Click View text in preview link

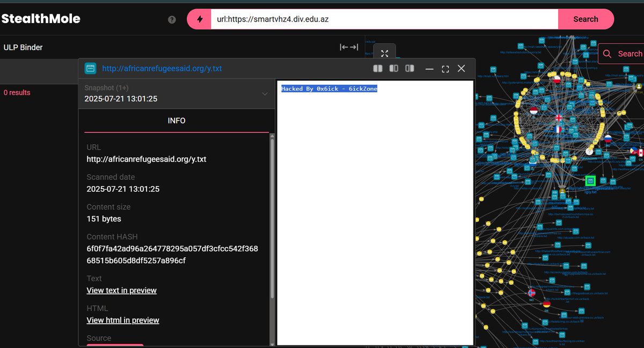point(122,291)
